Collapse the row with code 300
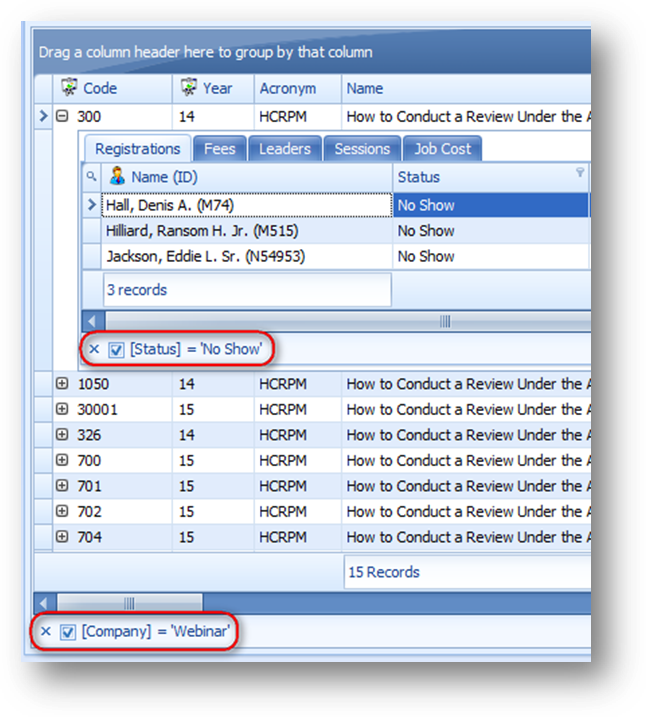The height and width of the screenshot is (717, 646). tap(62, 116)
